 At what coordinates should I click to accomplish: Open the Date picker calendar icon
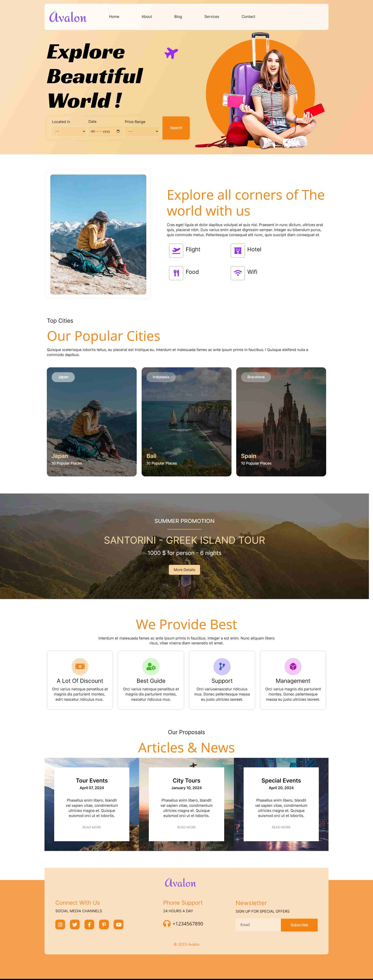[x=118, y=131]
